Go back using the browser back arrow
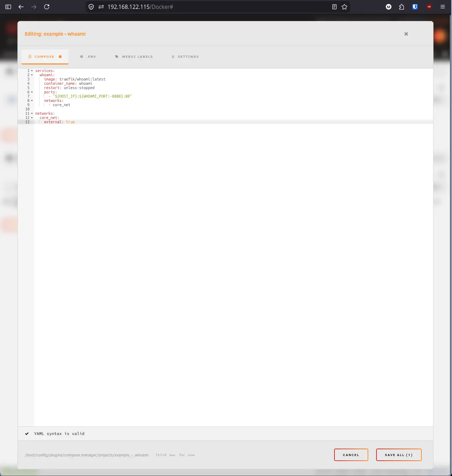The height and width of the screenshot is (476, 452). [x=21, y=7]
